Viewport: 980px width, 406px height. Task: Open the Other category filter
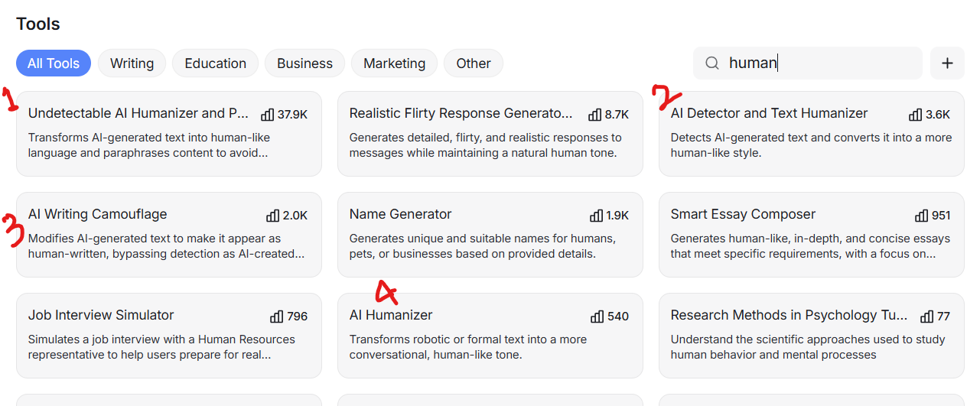[x=474, y=63]
